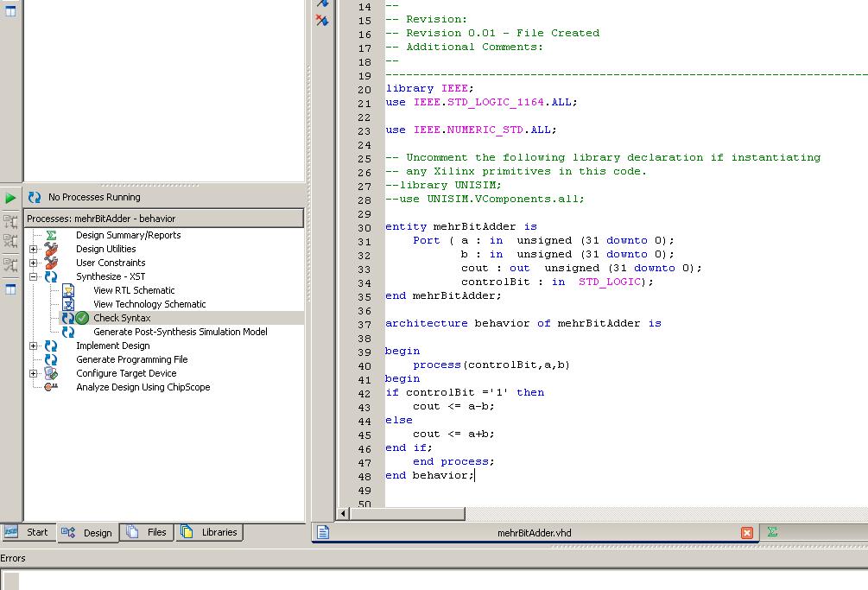Image resolution: width=868 pixels, height=590 pixels.
Task: Expand the Configure Target Device node
Action: (34, 373)
